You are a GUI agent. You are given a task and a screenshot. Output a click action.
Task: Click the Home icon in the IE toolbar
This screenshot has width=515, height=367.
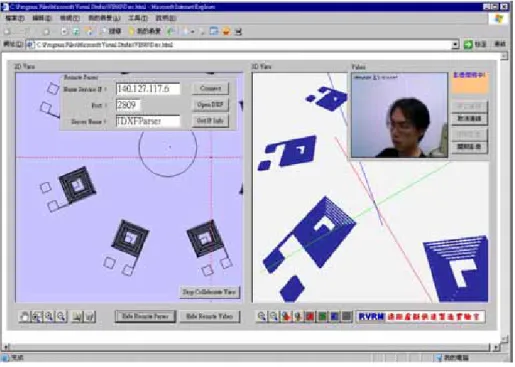coord(89,31)
